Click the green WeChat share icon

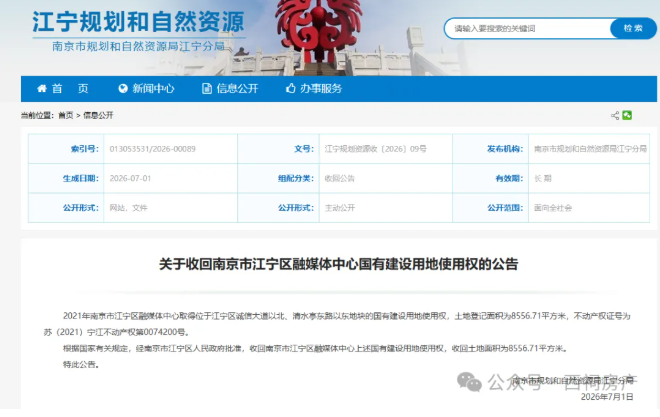(x=627, y=115)
